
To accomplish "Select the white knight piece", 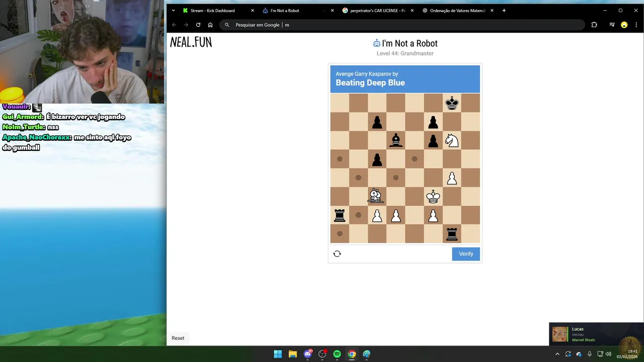I will 452,140.
